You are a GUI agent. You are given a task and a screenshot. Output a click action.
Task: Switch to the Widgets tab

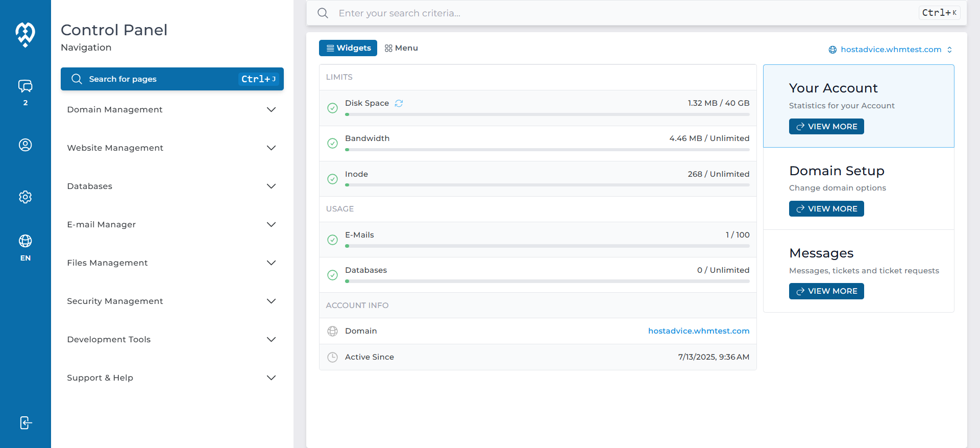[x=348, y=48]
